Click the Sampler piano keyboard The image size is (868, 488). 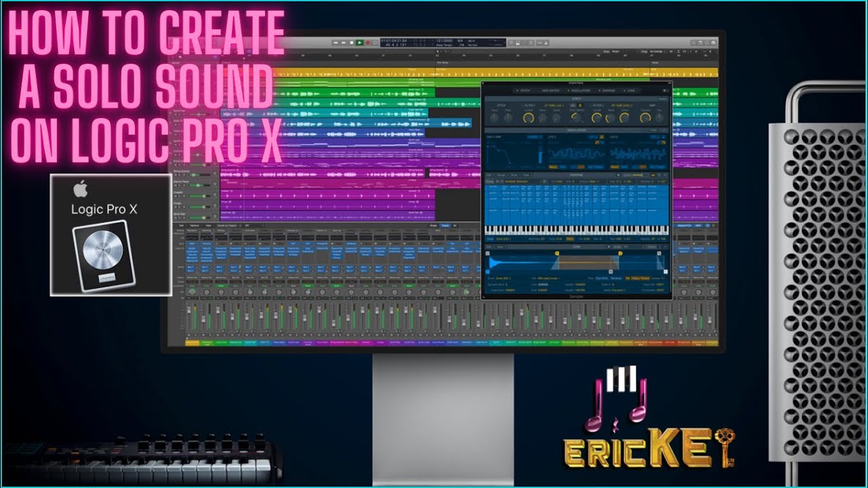[x=576, y=230]
